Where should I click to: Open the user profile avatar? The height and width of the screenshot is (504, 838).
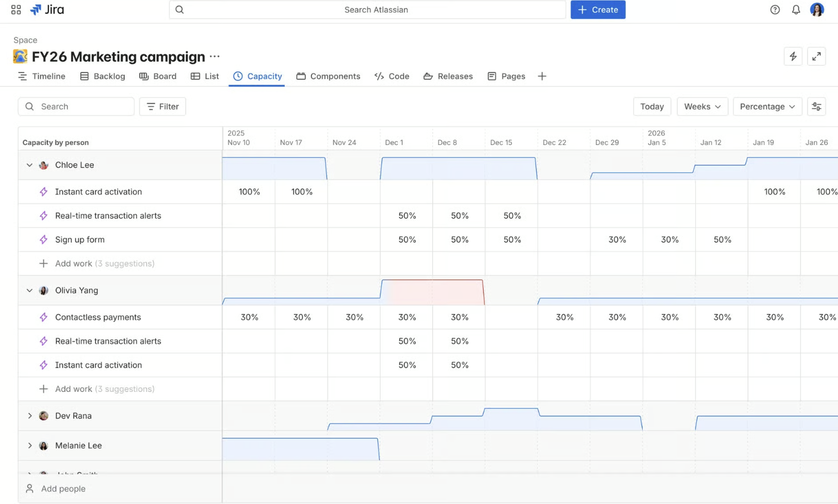pos(817,9)
